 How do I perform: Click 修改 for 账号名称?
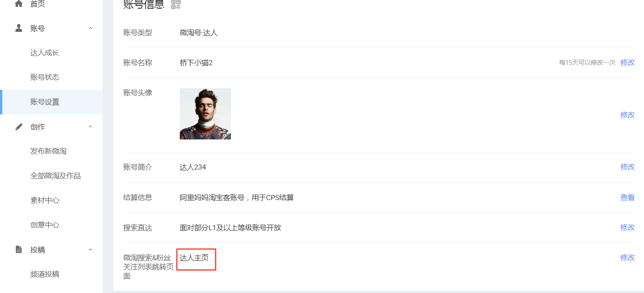tap(628, 62)
